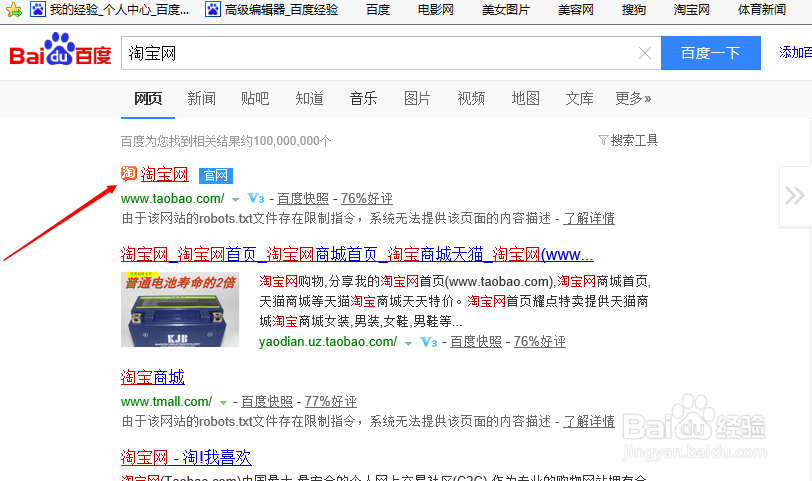
Task: Open the 淘宝网 - 淘!我喜欢 result title
Action: coord(186,458)
